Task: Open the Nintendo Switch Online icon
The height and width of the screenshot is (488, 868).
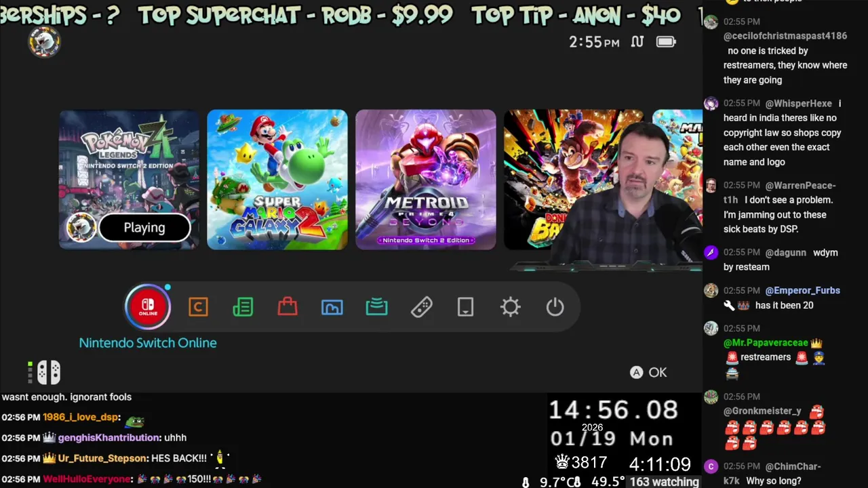Action: (x=148, y=307)
